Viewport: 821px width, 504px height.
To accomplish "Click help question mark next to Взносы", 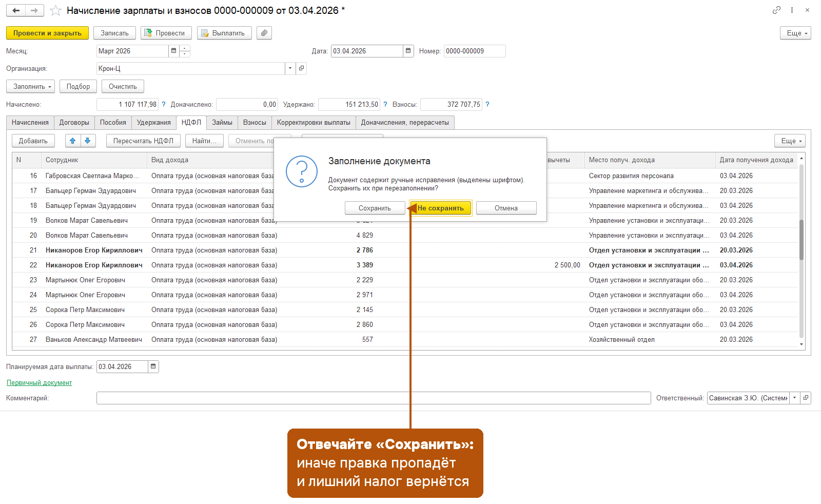I will click(487, 104).
